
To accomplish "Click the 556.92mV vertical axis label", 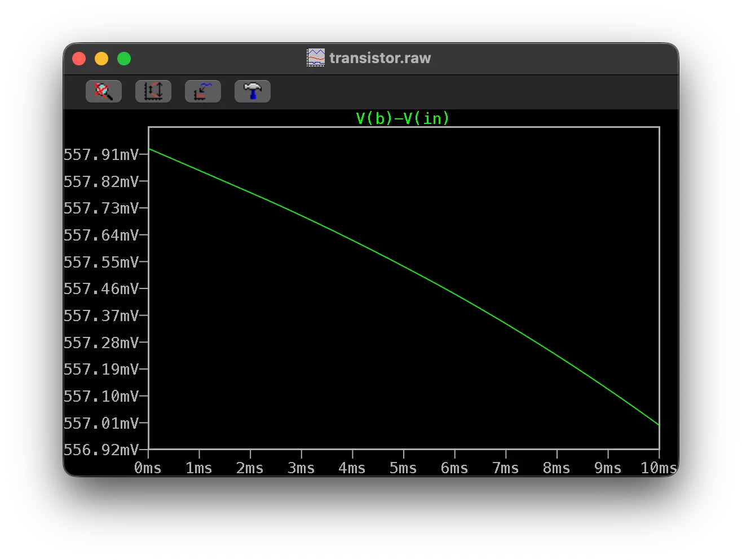I will [101, 450].
